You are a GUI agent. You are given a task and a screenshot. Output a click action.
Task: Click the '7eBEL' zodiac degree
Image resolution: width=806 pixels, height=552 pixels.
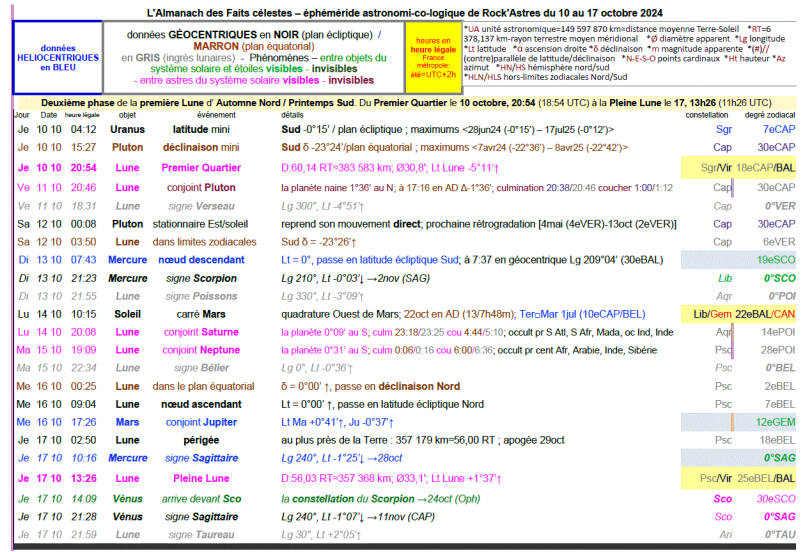tap(780, 404)
